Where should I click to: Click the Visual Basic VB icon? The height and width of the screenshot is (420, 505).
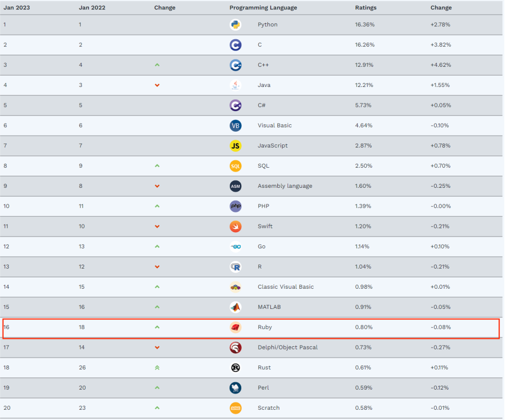[x=236, y=125]
